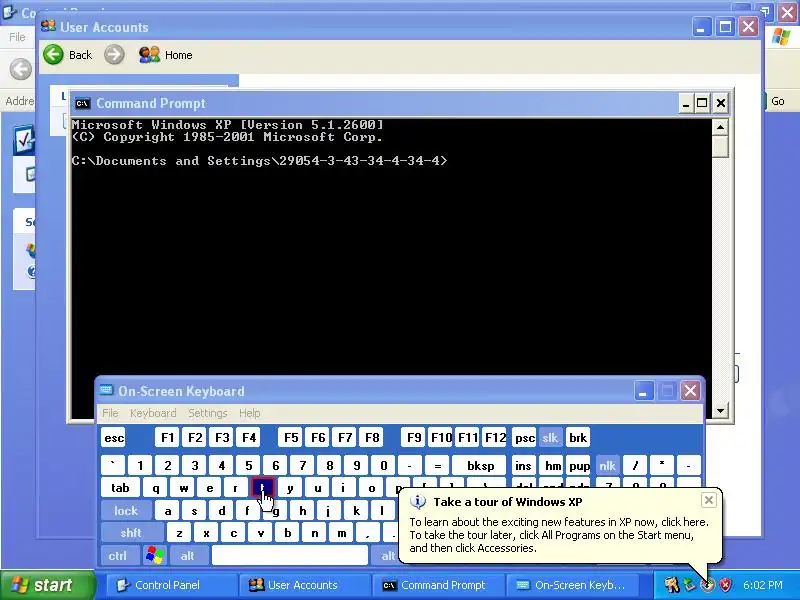Click the F5 key on On-Screen Keyboard
800x600 pixels.
291,437
